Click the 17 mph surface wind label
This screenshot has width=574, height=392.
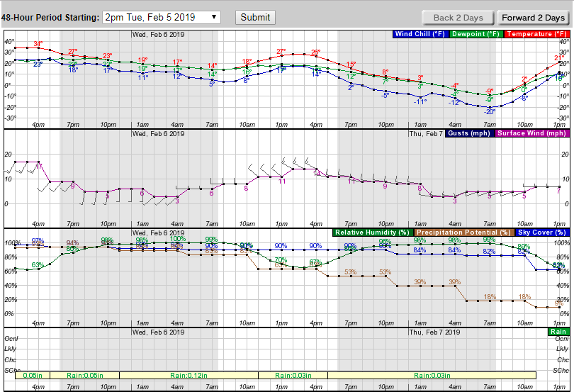(x=38, y=167)
